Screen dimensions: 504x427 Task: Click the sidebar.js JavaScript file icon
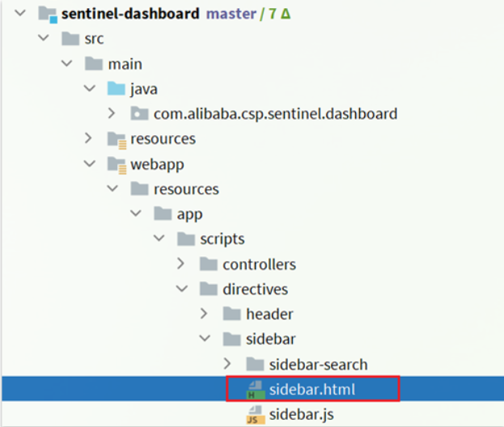point(256,415)
